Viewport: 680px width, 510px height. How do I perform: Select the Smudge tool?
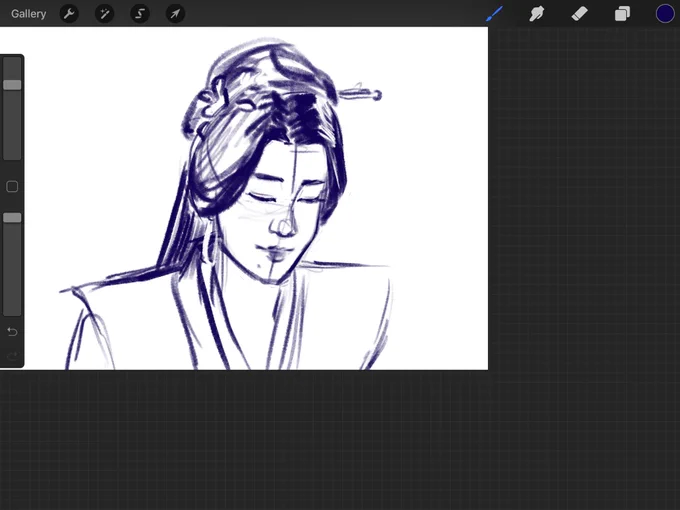[537, 13]
